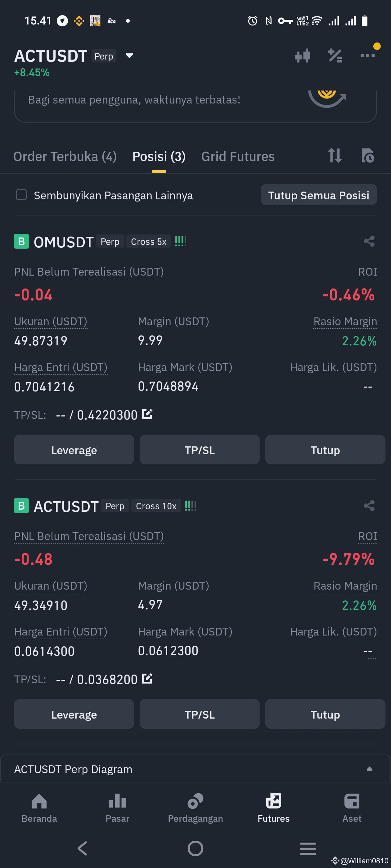Tap Tutup to close ACTUSDT position

coord(325,714)
